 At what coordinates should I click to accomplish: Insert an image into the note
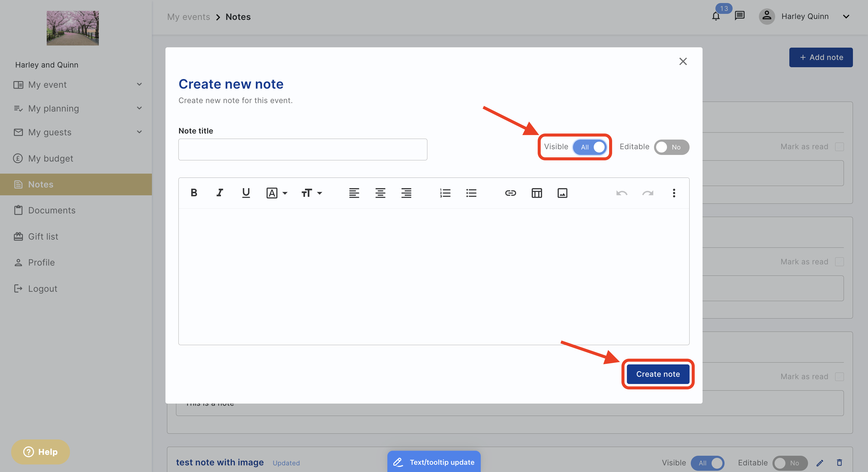[x=562, y=193]
